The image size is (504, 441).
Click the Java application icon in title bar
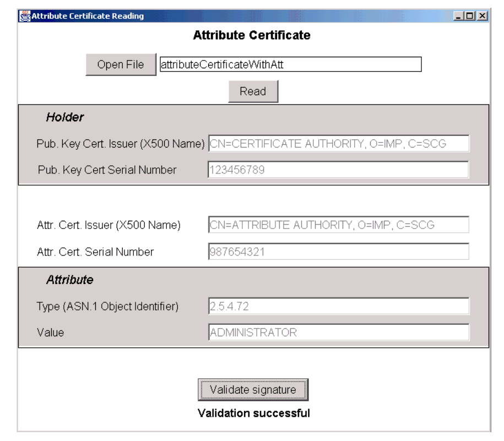pyautogui.click(x=25, y=16)
